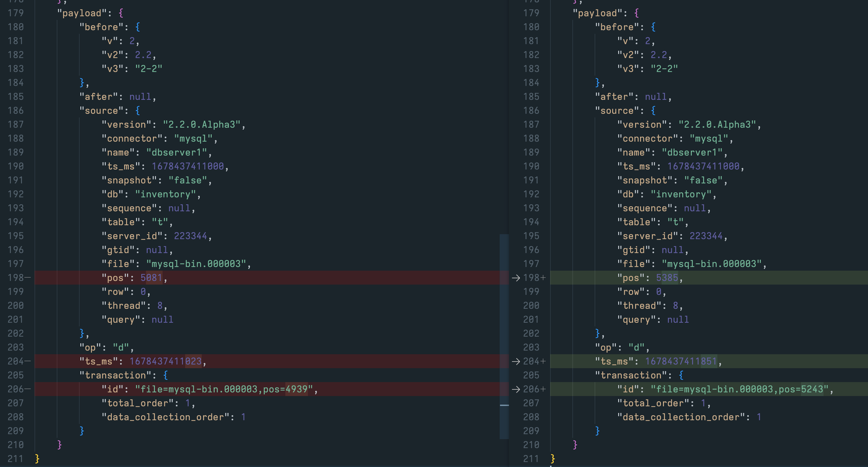
Task: Click the arrow icon beside line 204
Action: pos(516,361)
